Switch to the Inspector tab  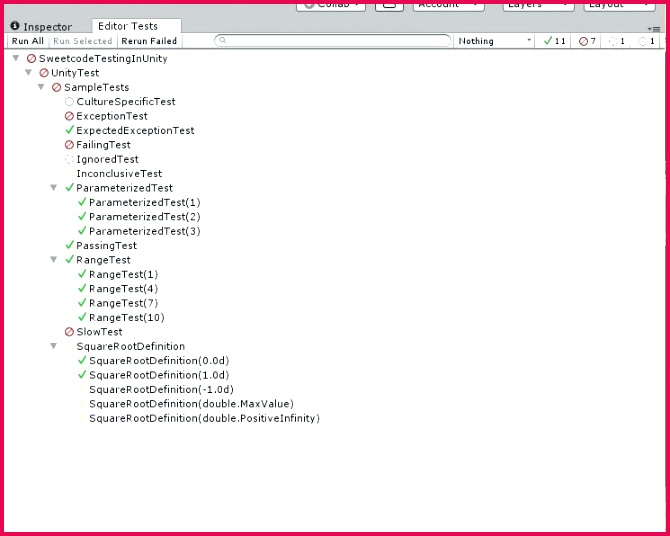41,27
